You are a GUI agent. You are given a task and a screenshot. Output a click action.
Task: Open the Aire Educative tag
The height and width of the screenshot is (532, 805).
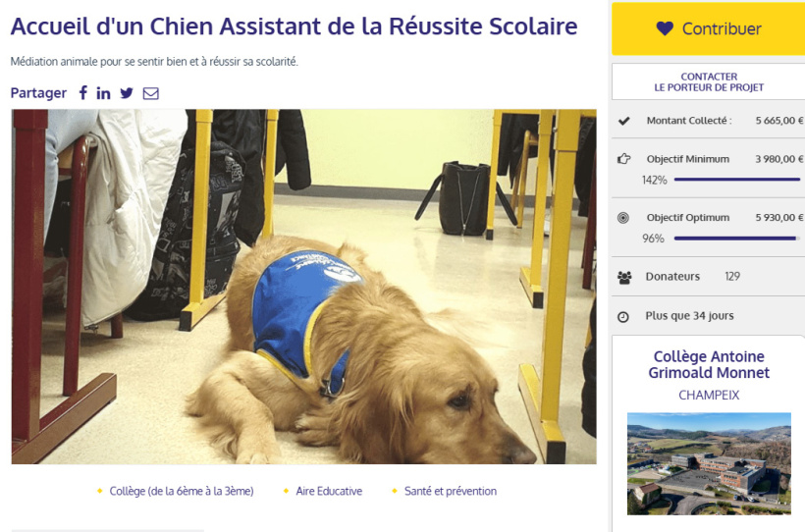pyautogui.click(x=329, y=491)
